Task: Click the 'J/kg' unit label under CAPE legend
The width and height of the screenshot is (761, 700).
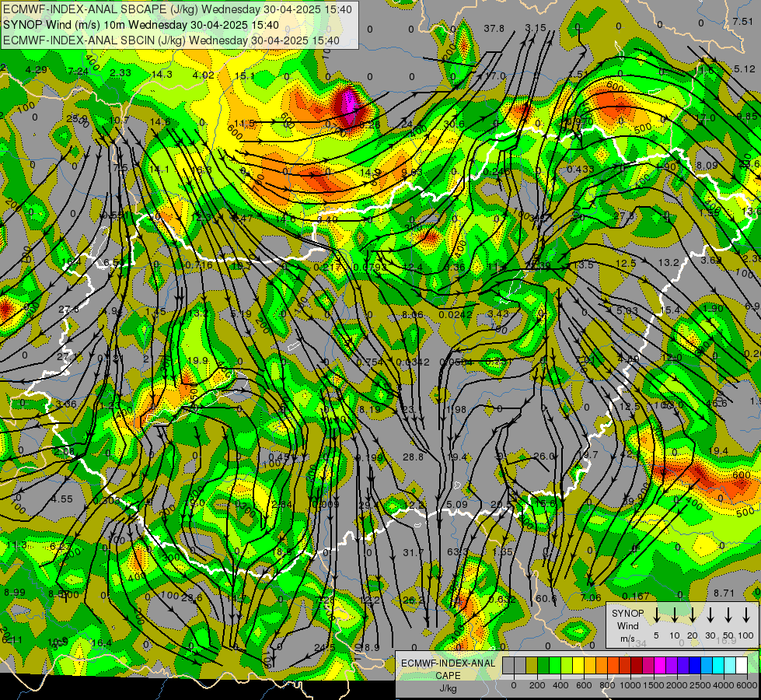Action: coord(448,688)
